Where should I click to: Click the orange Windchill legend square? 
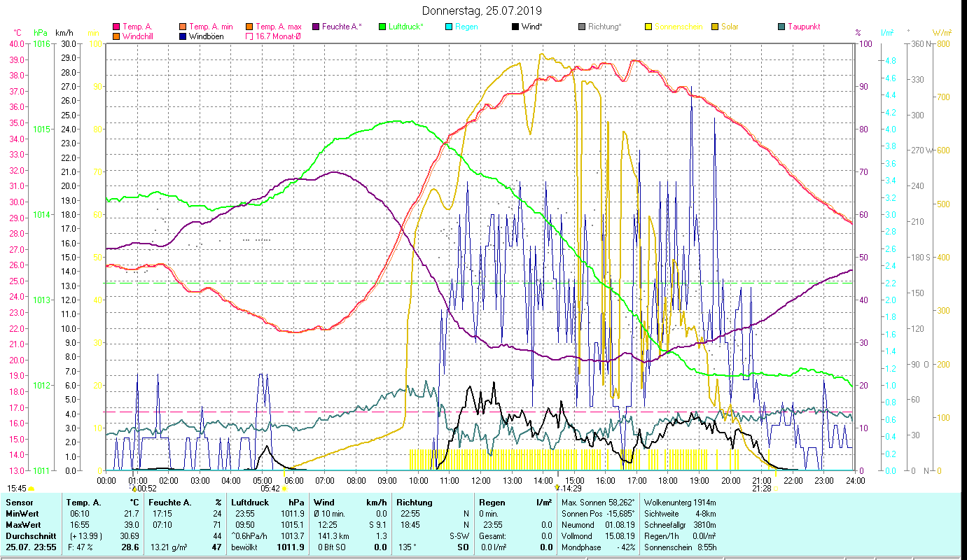pos(116,36)
